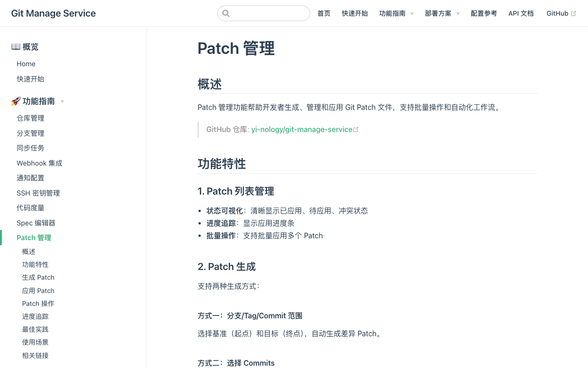This screenshot has height=368, width=588.
Task: Open the 进度追踪 sidebar subsection
Action: click(35, 316)
